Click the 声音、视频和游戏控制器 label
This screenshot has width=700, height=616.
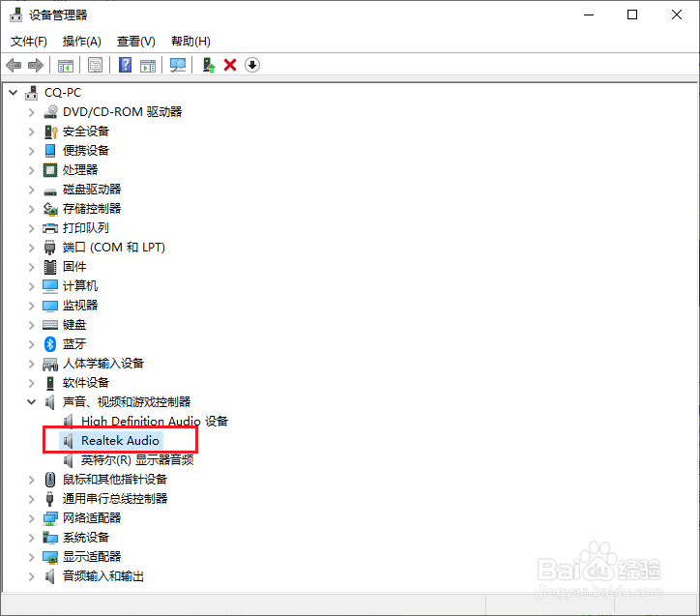coord(127,402)
